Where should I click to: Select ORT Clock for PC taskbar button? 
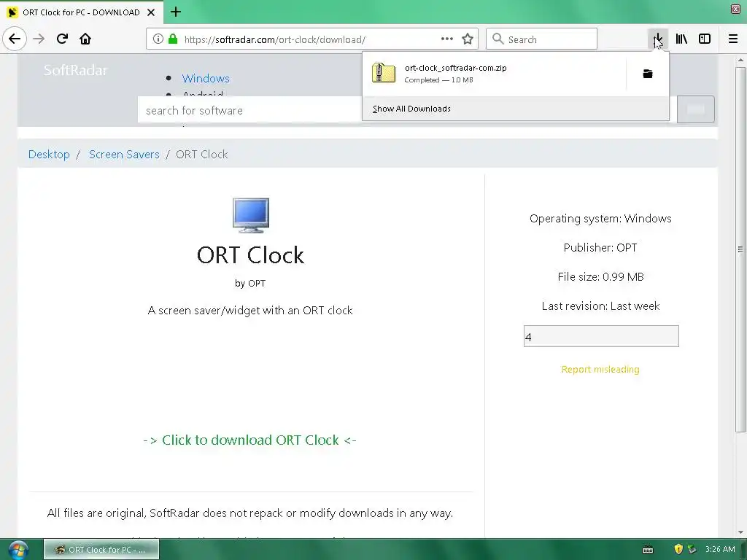[x=101, y=550]
